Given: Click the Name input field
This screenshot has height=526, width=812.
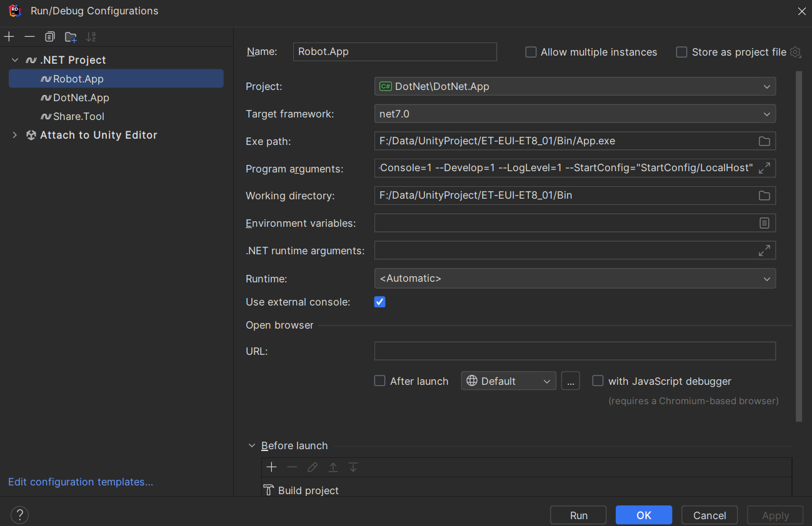Looking at the screenshot, I should [395, 52].
